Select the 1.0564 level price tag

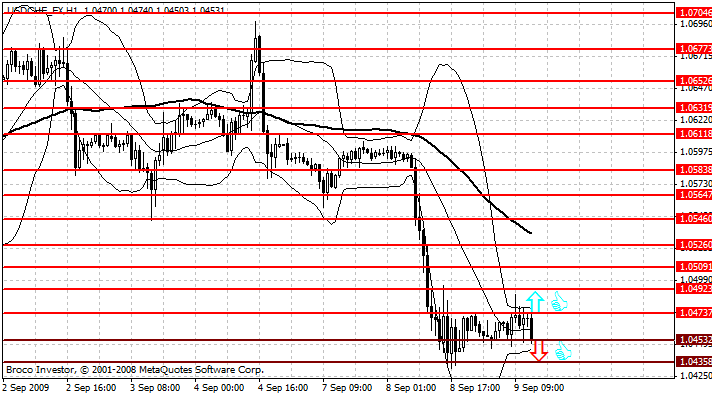(x=694, y=195)
